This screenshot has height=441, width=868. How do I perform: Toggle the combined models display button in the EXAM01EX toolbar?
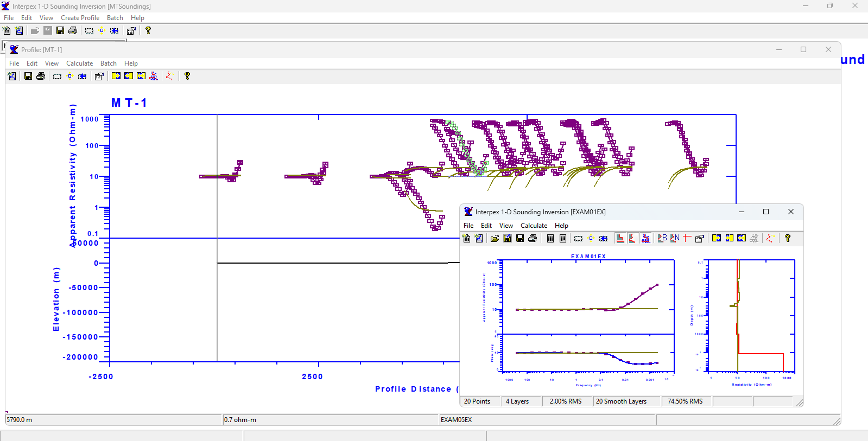click(x=645, y=238)
